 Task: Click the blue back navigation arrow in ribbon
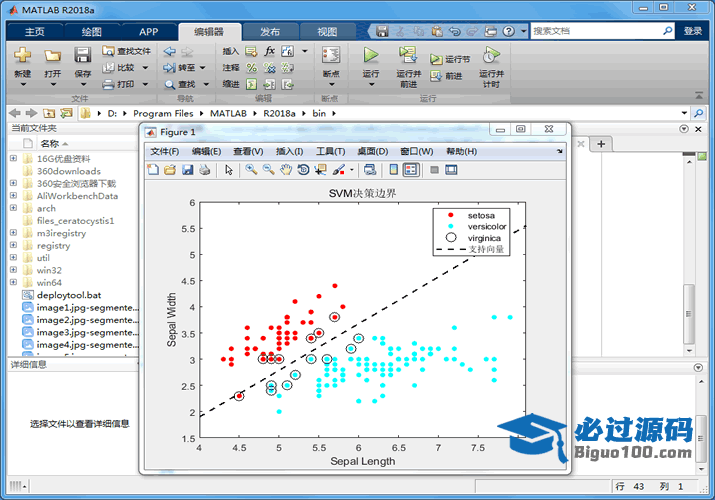pos(170,52)
